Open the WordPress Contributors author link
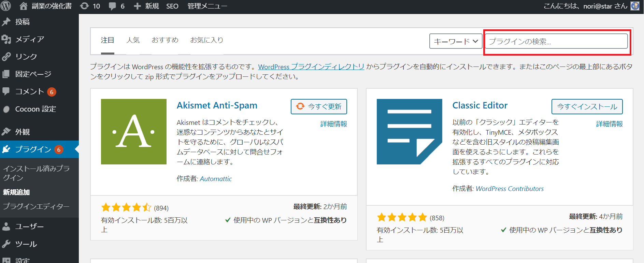 pos(510,189)
